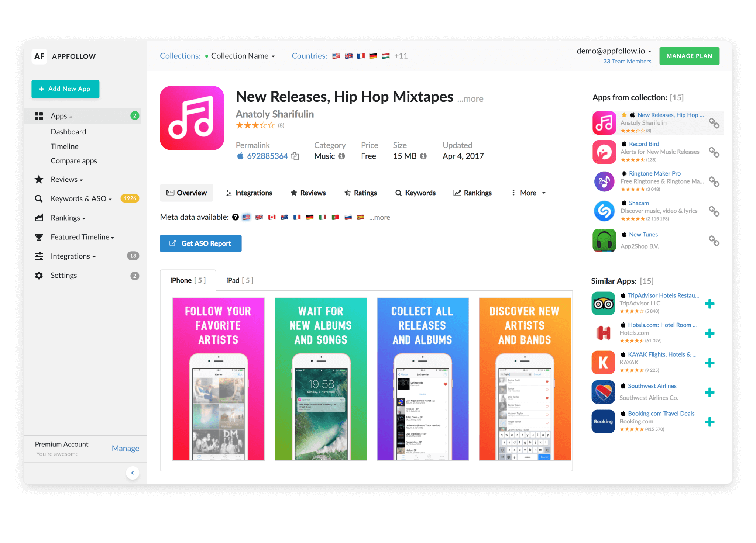Add TripAdvisor with the plus icon
The width and height of the screenshot is (756, 543).
tap(709, 304)
